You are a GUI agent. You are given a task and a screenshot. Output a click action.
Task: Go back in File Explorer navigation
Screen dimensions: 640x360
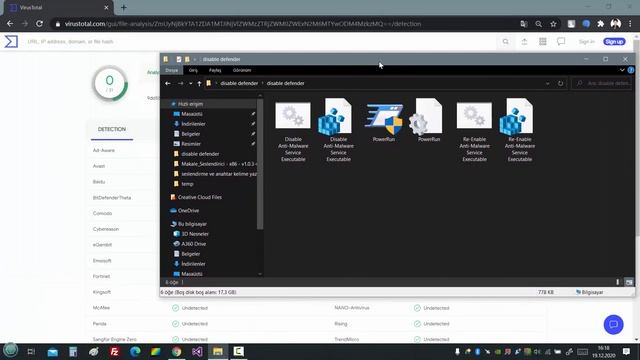pos(168,83)
